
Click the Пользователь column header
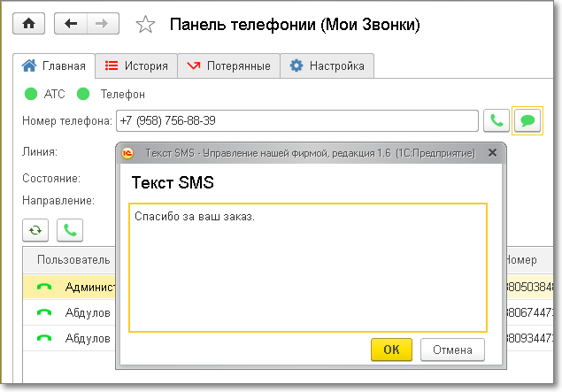[73, 260]
